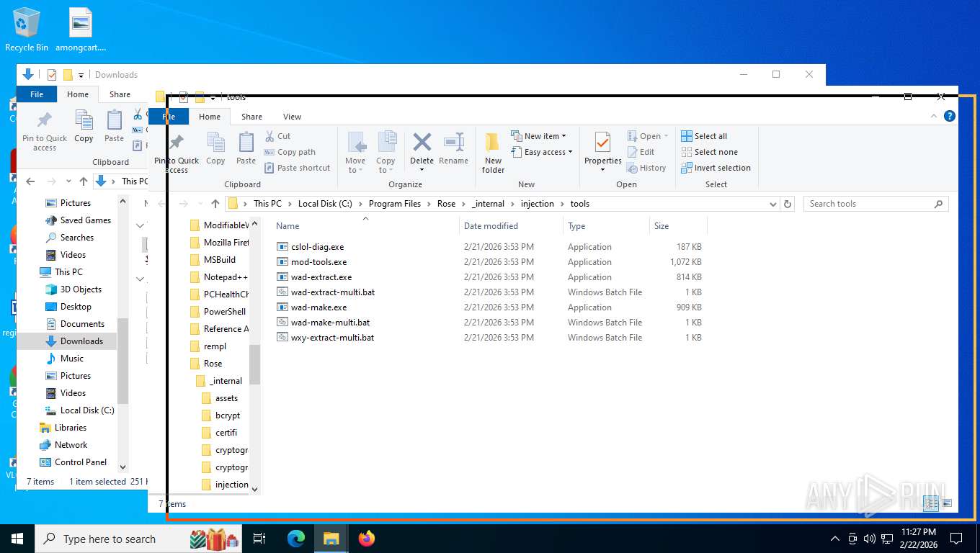
Task: Sort files by the Size column
Action: point(678,226)
